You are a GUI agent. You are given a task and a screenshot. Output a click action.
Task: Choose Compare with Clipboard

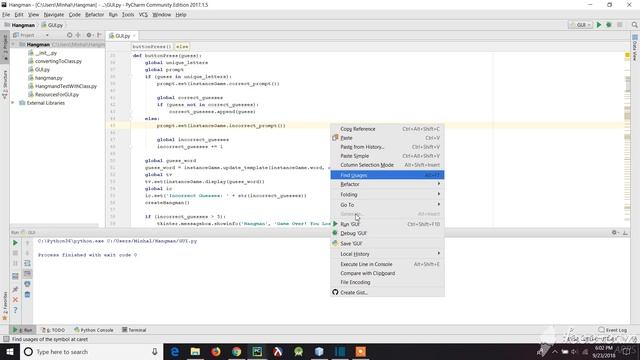387,273
